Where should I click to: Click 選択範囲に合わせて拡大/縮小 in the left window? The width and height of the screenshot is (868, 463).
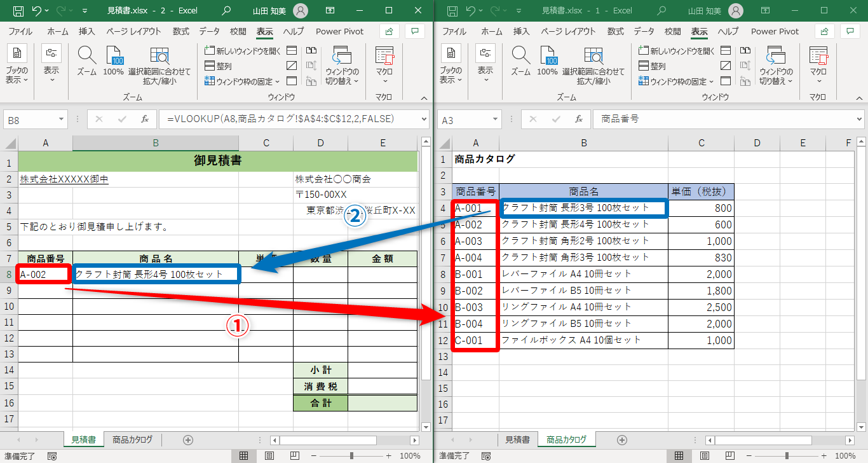159,66
